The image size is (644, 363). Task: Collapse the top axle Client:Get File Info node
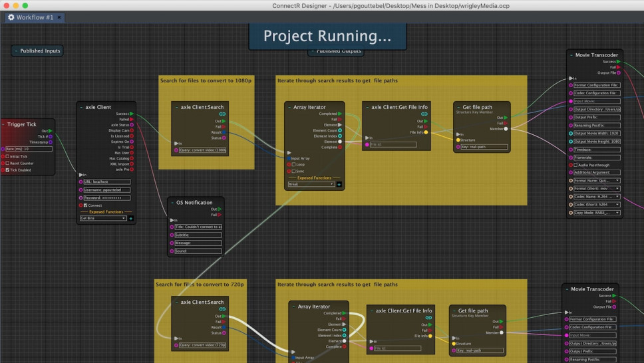[x=367, y=107]
